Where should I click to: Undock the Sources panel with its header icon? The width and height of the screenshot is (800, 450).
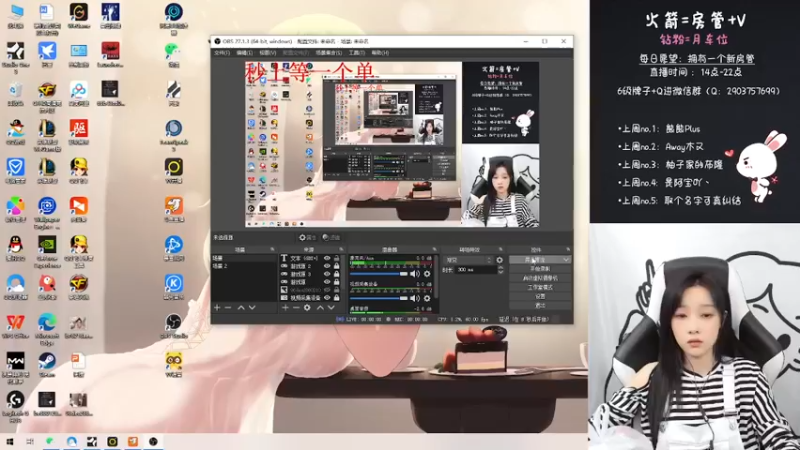pyautogui.click(x=341, y=249)
